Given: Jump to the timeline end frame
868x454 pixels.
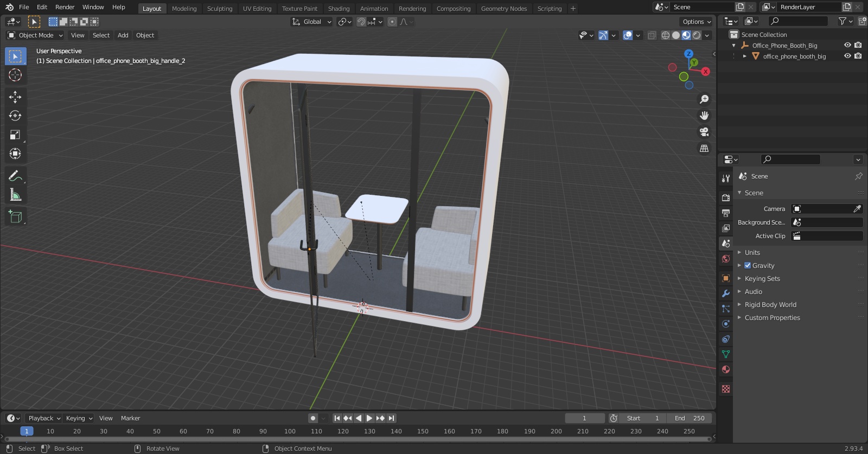Looking at the screenshot, I should pyautogui.click(x=391, y=418).
